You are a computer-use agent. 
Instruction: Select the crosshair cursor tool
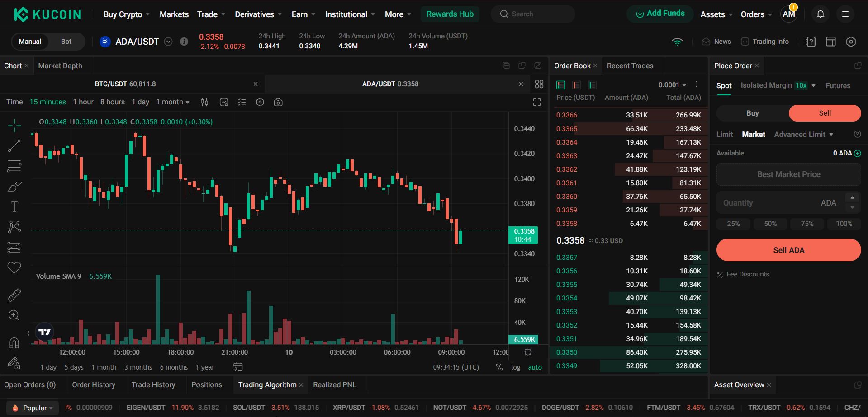click(x=14, y=126)
